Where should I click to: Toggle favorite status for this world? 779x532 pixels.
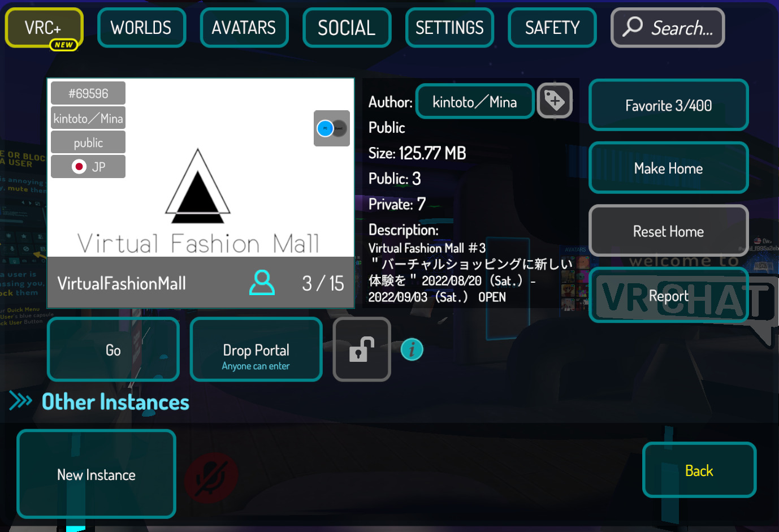tap(668, 105)
